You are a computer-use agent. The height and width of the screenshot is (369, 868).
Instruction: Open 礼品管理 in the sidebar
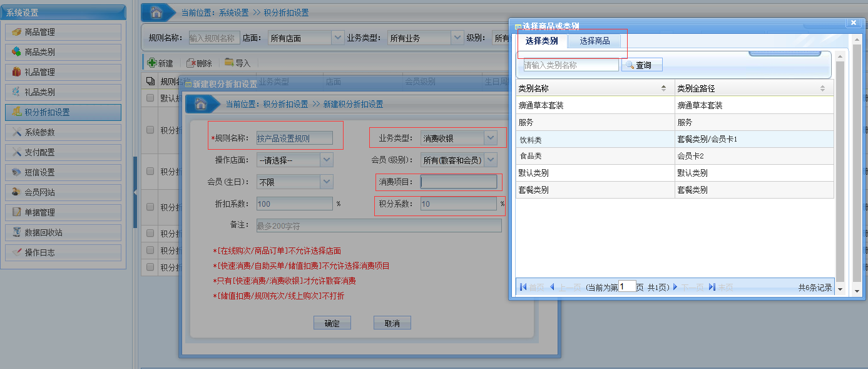63,72
